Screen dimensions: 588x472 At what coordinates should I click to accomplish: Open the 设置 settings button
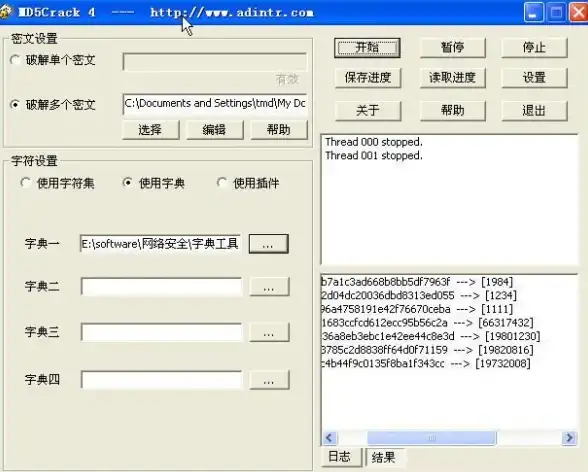click(534, 78)
